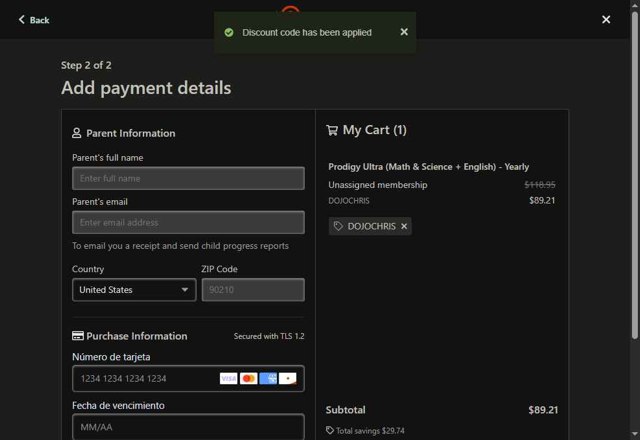The image size is (640, 440).
Task: Click the Prodigy Ultra yearly plan title
Action: (429, 167)
